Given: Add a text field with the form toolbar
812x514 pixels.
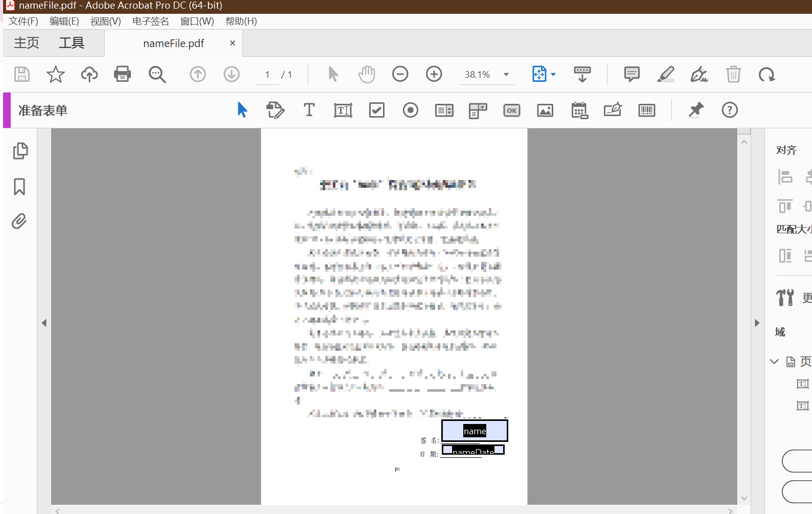Looking at the screenshot, I should pyautogui.click(x=343, y=110).
